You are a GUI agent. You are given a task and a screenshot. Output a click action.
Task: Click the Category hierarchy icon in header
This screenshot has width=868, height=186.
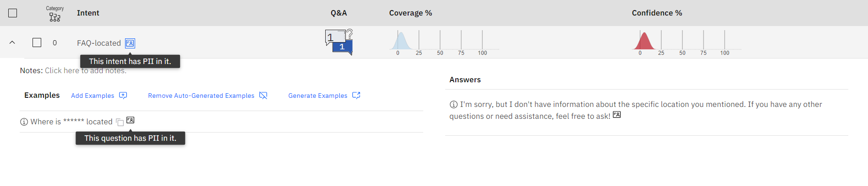55,17
